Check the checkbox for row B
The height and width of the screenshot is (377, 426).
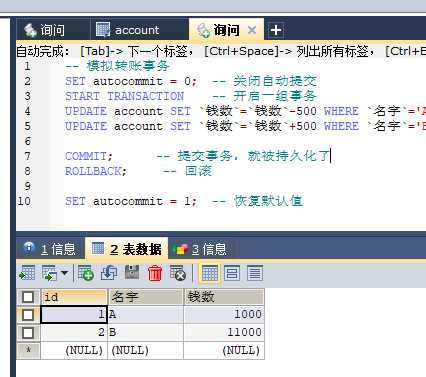coord(28,332)
